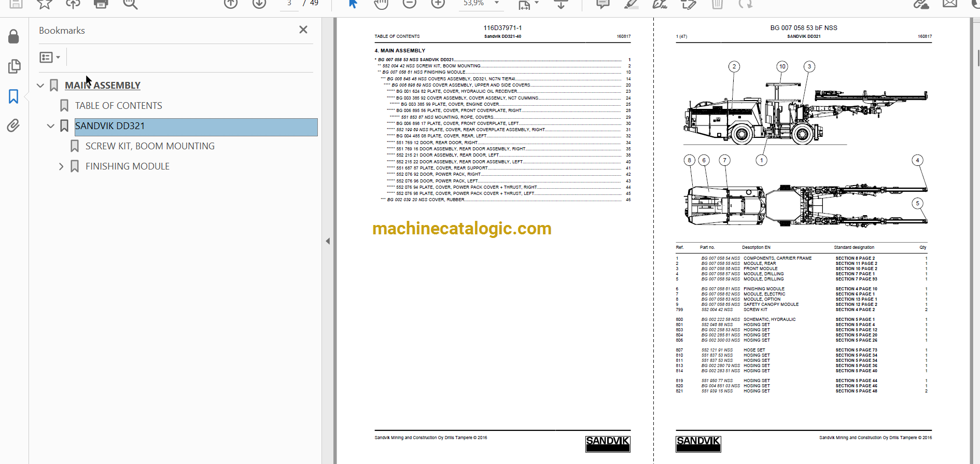Image resolution: width=980 pixels, height=464 pixels.
Task: Open the page thumbnails panel
Action: 14,66
